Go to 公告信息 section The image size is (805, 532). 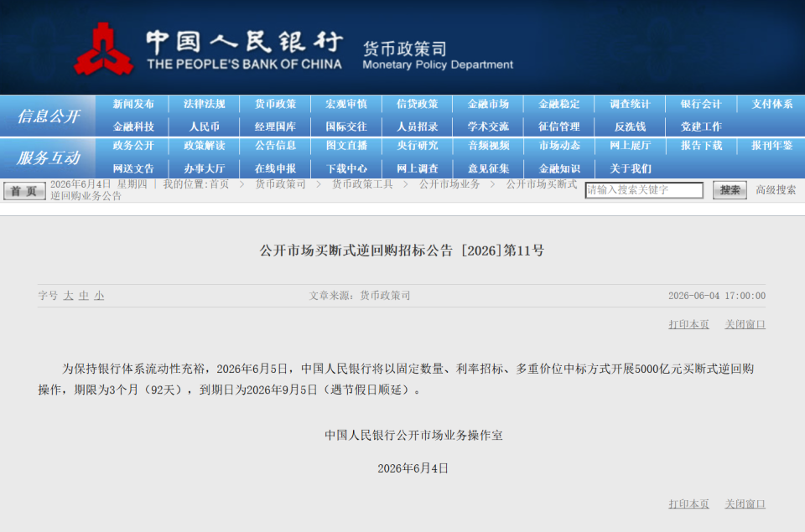[276, 145]
